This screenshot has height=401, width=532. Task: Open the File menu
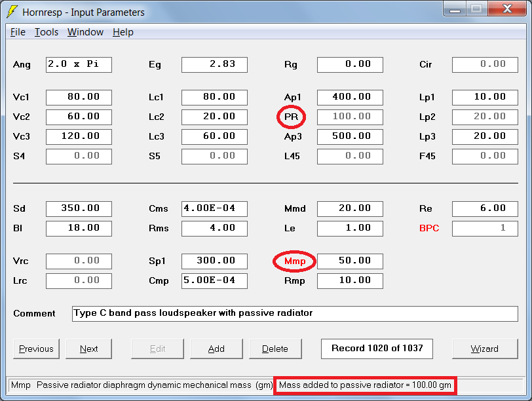(18, 32)
